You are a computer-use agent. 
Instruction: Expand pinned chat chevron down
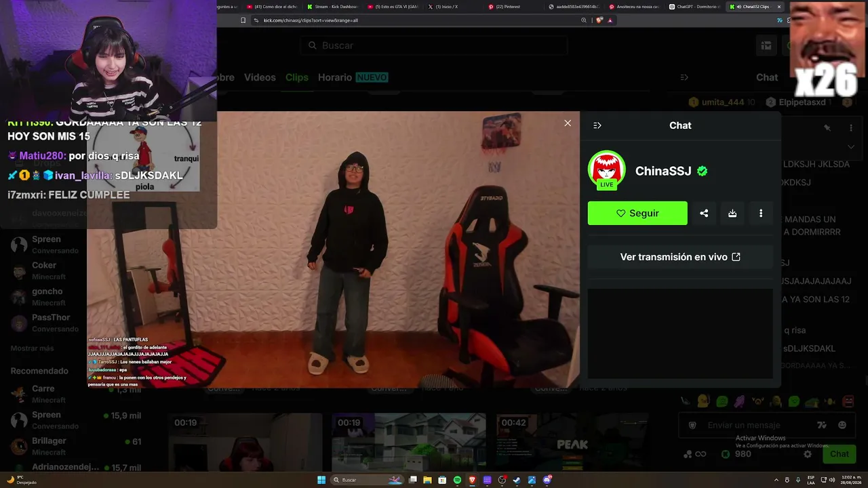pos(851,146)
